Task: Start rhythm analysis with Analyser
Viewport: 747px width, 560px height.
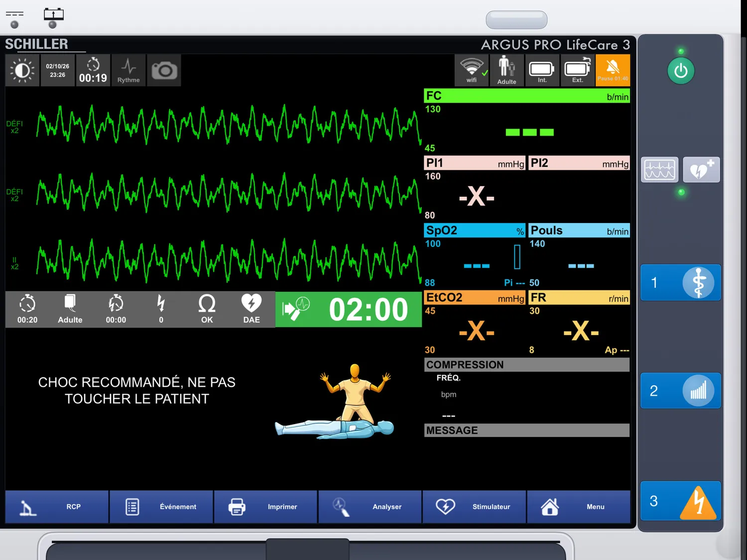Action: [x=370, y=507]
